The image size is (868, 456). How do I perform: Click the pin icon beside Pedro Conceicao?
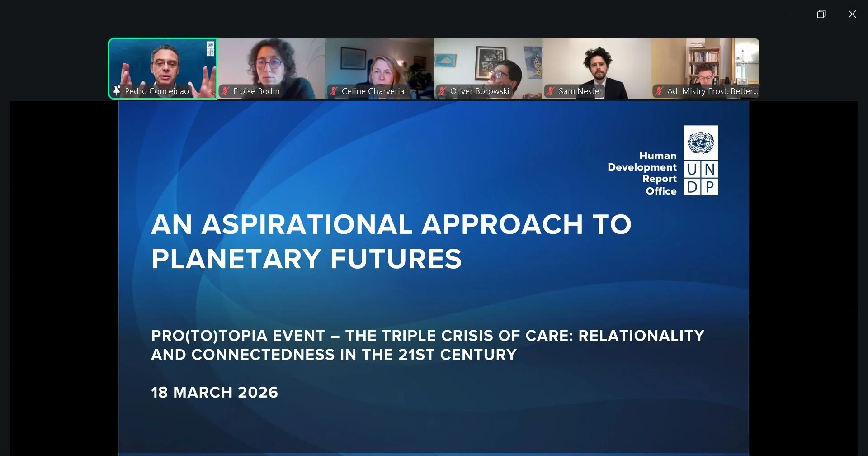click(117, 91)
